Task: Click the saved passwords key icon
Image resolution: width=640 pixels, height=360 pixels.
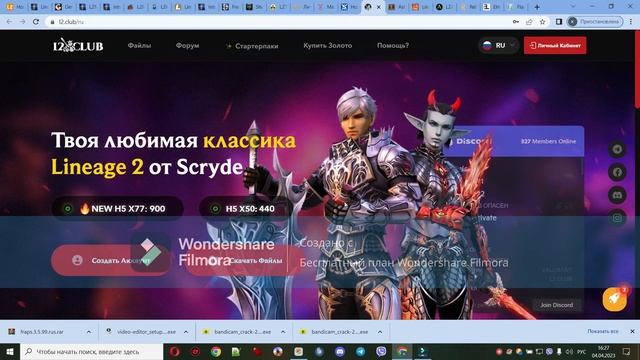Action: [x=516, y=22]
